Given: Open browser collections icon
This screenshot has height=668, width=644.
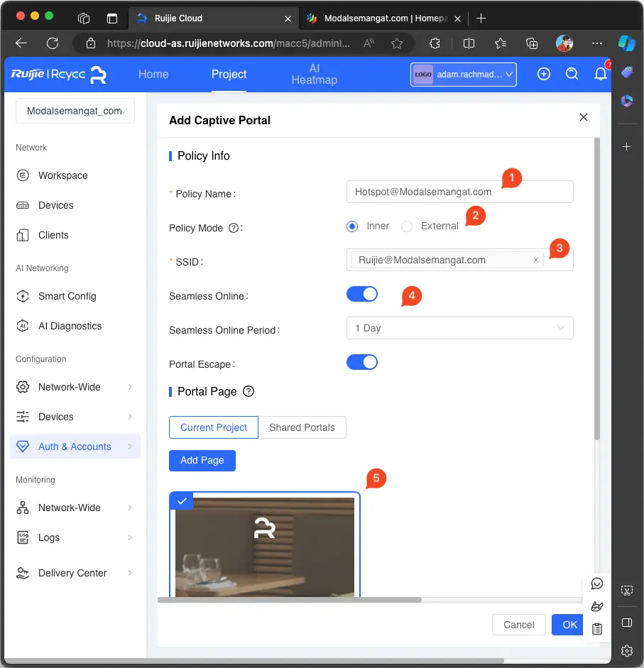Looking at the screenshot, I should tap(532, 43).
